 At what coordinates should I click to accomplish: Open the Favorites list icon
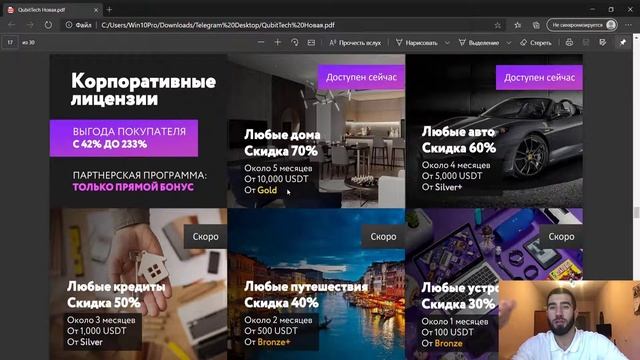tap(518, 25)
